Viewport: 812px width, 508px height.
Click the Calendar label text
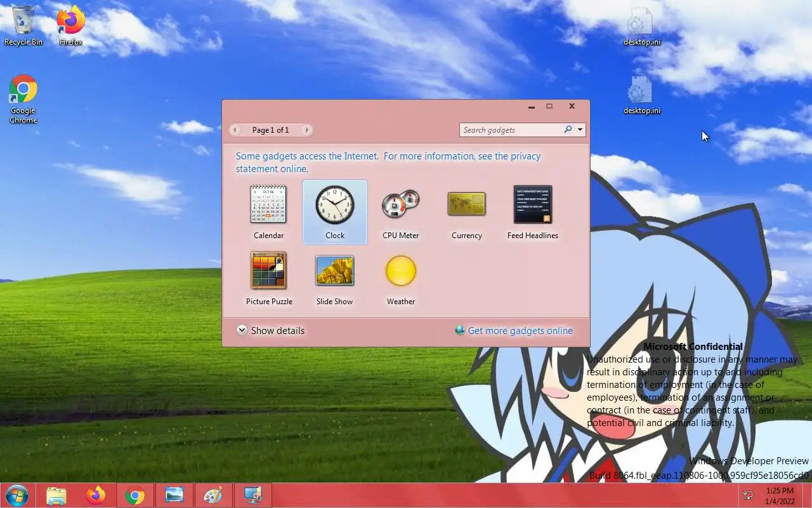(x=268, y=236)
